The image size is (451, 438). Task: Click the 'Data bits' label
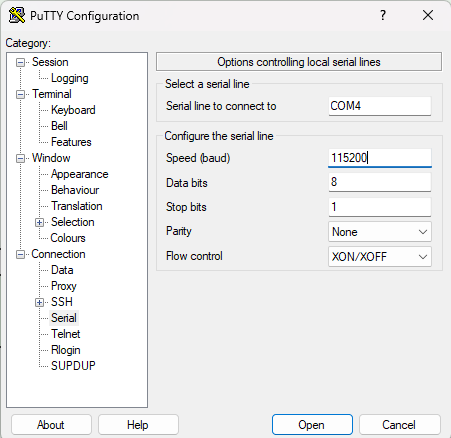click(187, 183)
